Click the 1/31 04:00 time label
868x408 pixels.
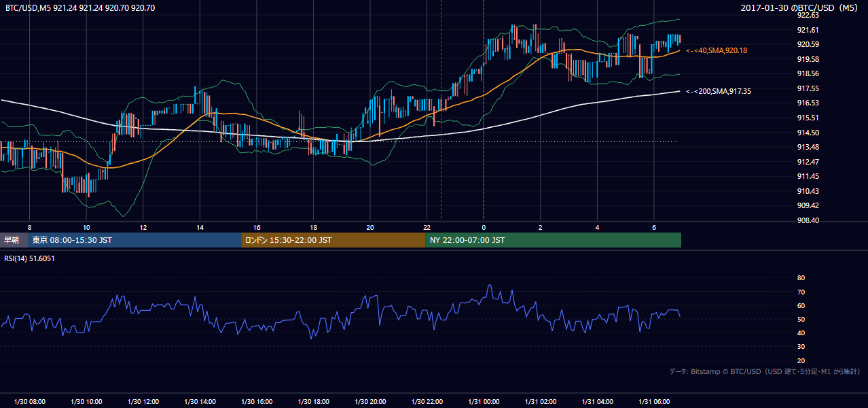597,402
